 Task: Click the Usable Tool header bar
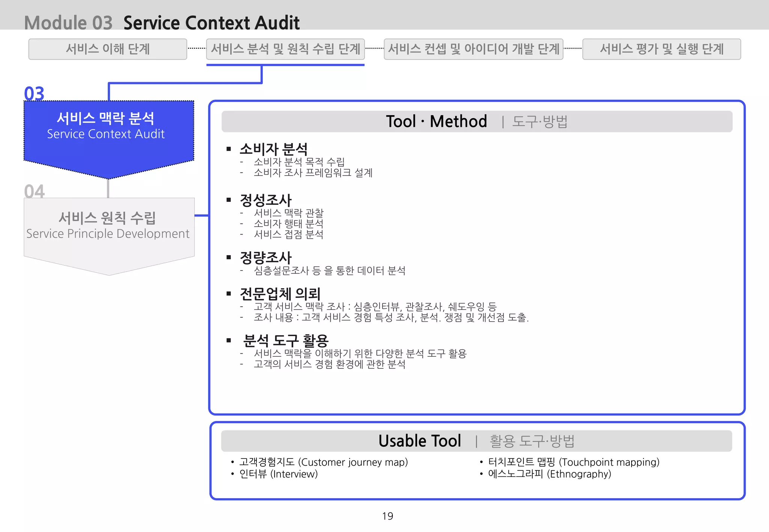[477, 441]
